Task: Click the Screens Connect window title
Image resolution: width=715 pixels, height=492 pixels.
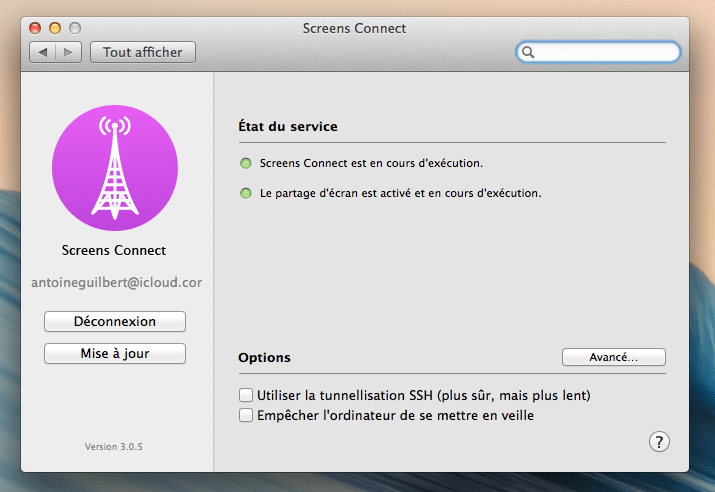Action: coord(354,28)
